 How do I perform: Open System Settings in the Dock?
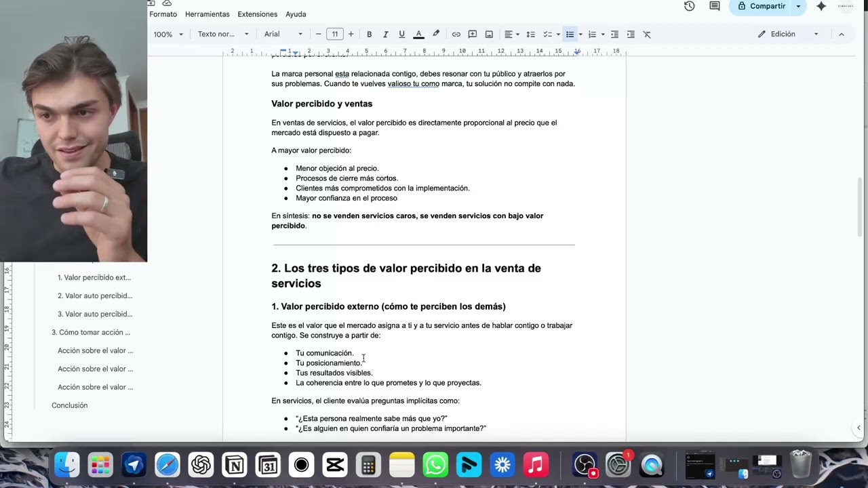coord(618,465)
